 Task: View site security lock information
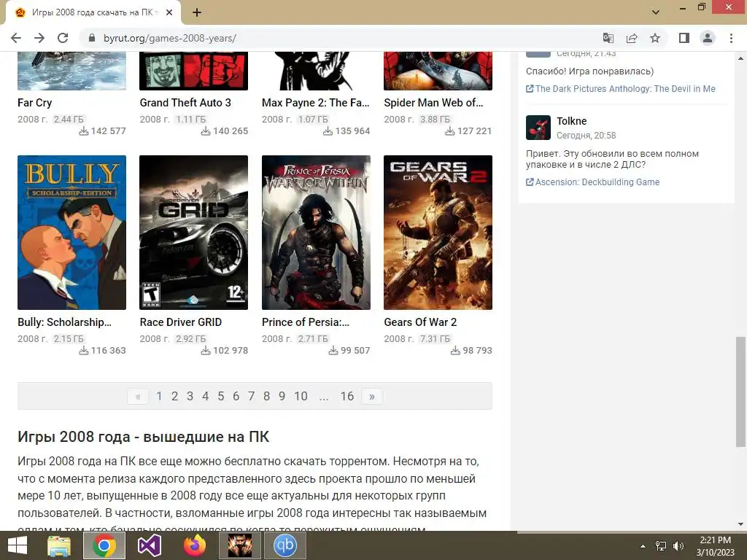92,38
